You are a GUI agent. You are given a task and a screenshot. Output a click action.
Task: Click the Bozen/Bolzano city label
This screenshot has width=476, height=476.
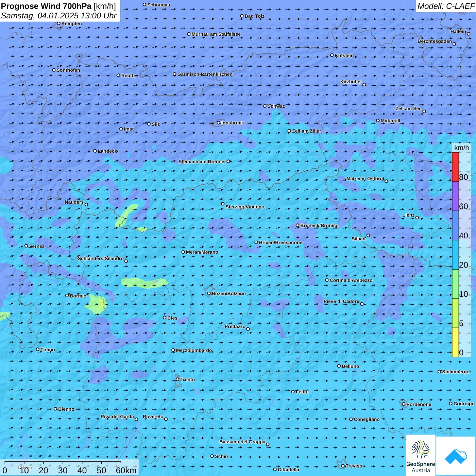pyautogui.click(x=228, y=293)
